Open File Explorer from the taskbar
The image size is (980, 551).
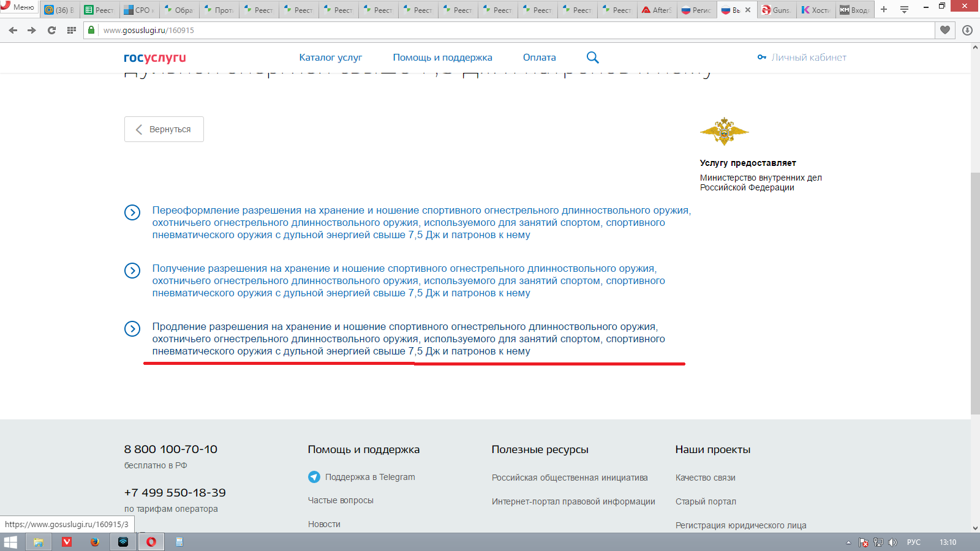pyautogui.click(x=39, y=542)
